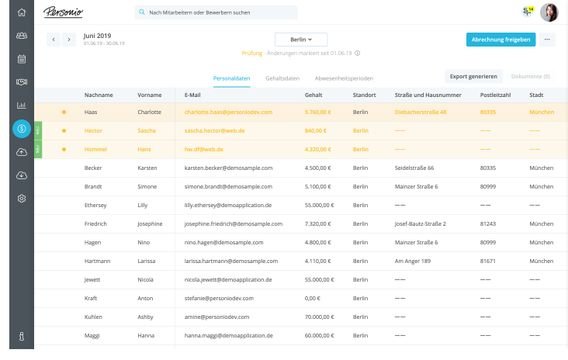Open the reports chart icon in sidebar

point(22,105)
